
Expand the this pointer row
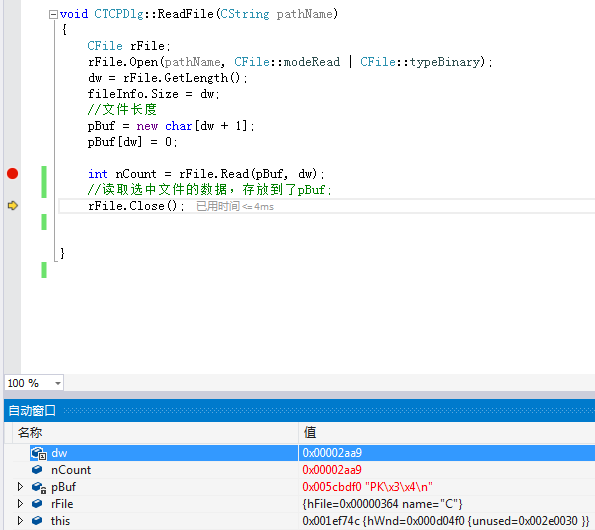[x=20, y=521]
